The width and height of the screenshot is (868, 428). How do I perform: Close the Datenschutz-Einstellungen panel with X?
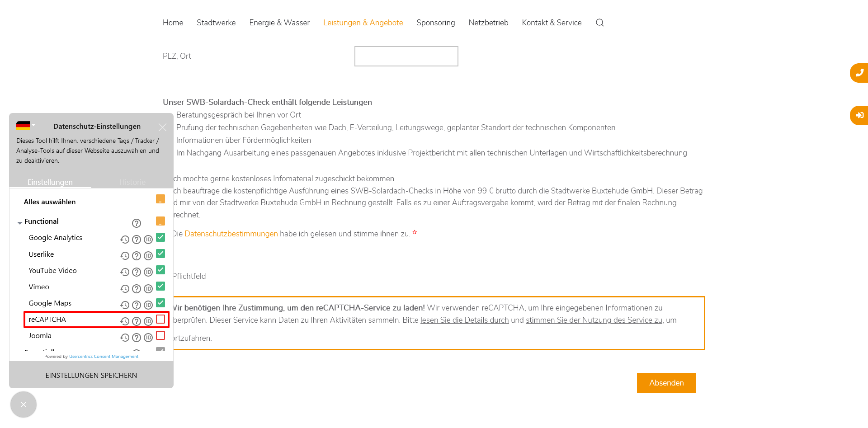(x=162, y=127)
